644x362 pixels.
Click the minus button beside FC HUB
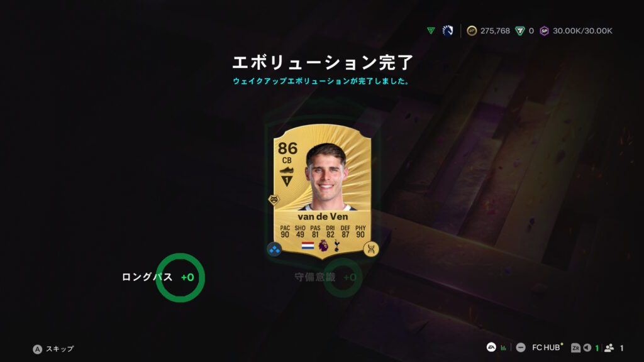520,348
